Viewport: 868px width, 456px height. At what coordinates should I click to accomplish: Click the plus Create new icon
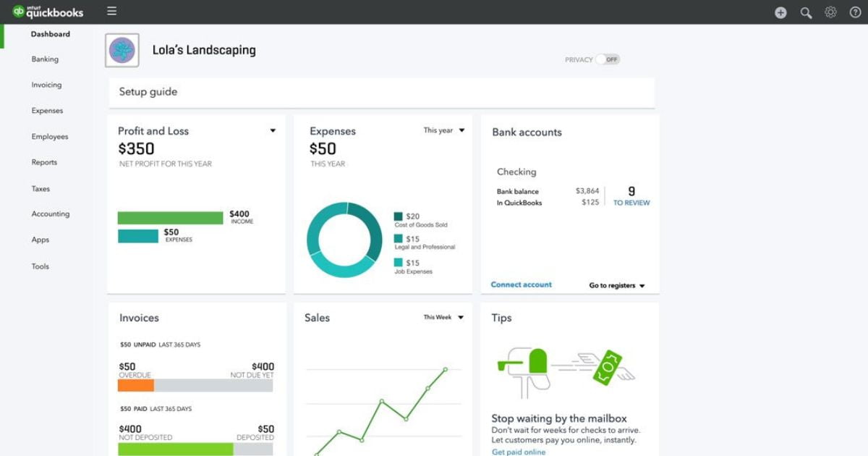pos(780,12)
